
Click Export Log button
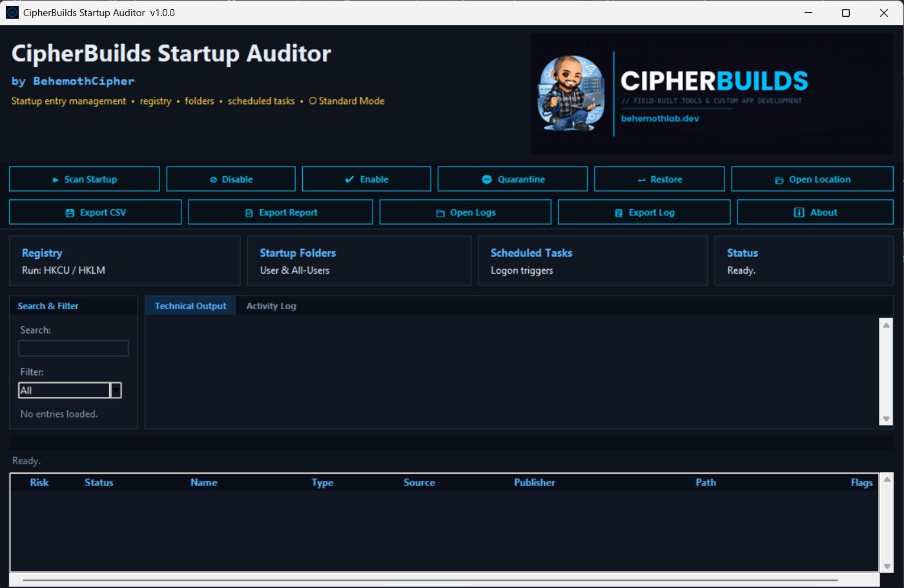pos(644,212)
